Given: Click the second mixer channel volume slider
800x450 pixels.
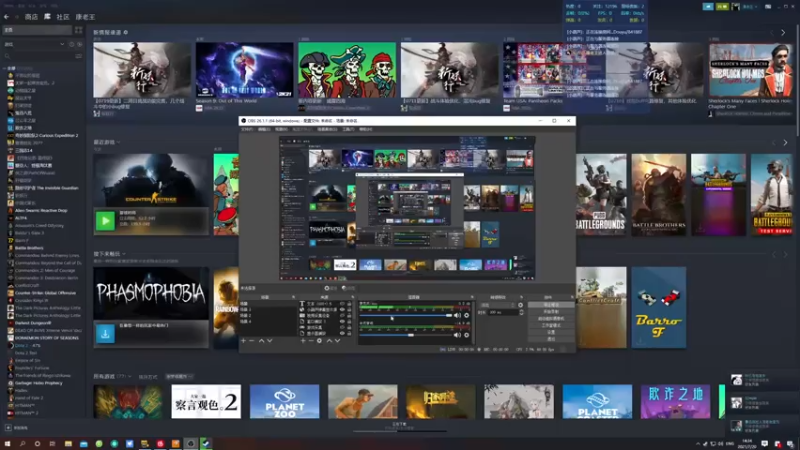Looking at the screenshot, I should click(406, 335).
